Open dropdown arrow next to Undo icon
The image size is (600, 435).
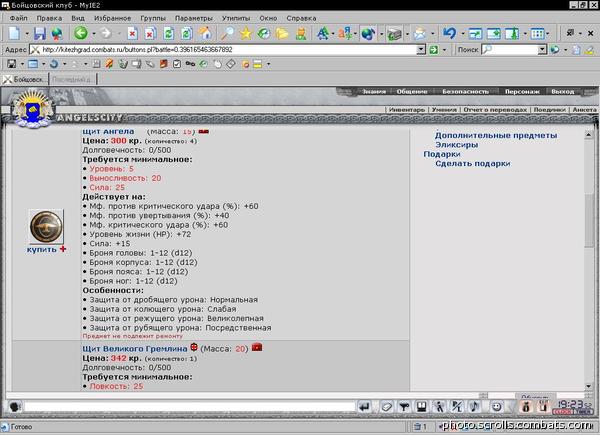(463, 34)
